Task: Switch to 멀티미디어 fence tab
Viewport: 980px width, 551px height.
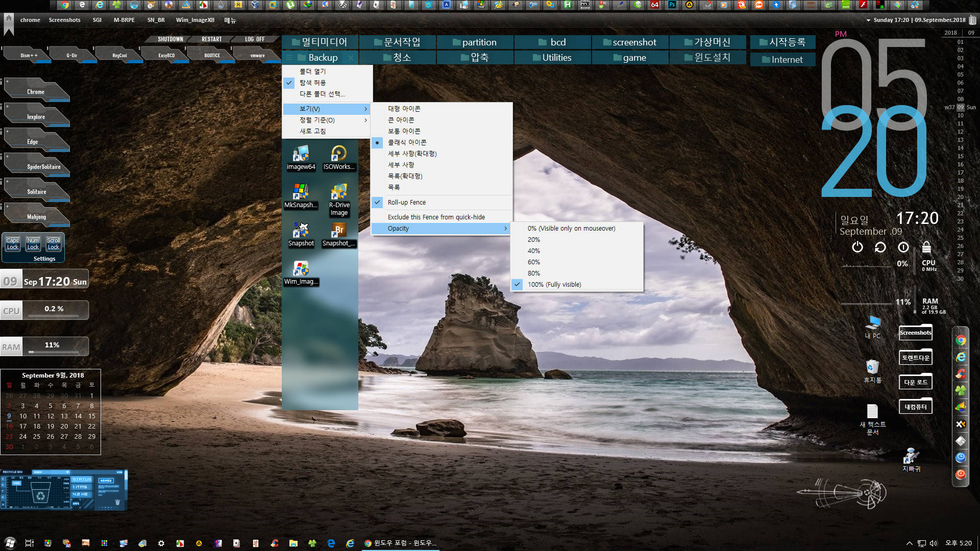Action: tap(320, 42)
